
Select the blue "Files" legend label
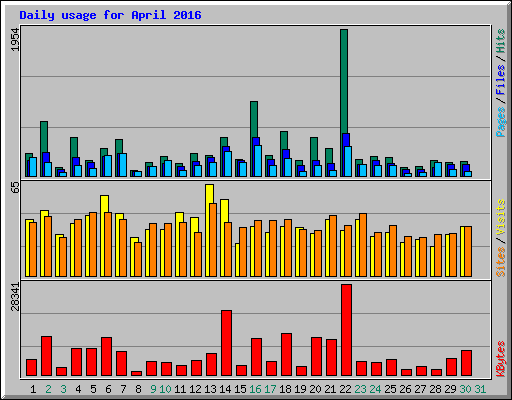pyautogui.click(x=500, y=79)
